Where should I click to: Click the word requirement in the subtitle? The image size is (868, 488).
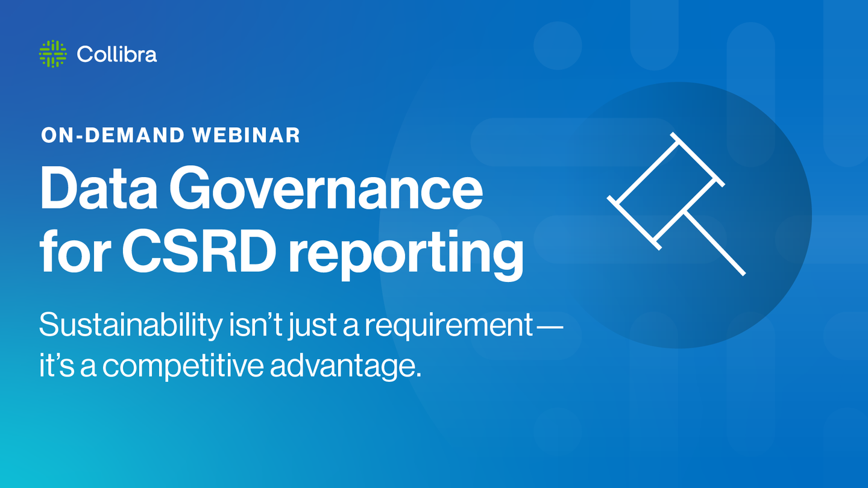pyautogui.click(x=448, y=327)
